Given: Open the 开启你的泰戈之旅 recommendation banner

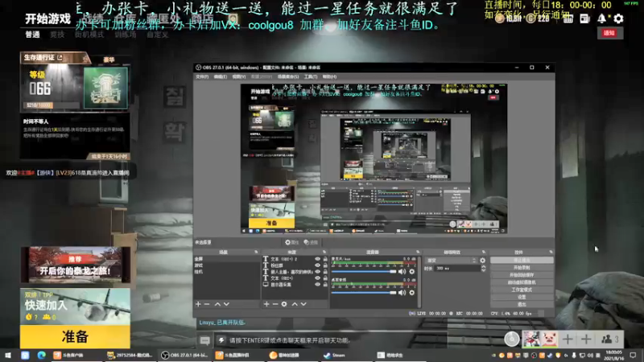Looking at the screenshot, I should click(75, 265).
